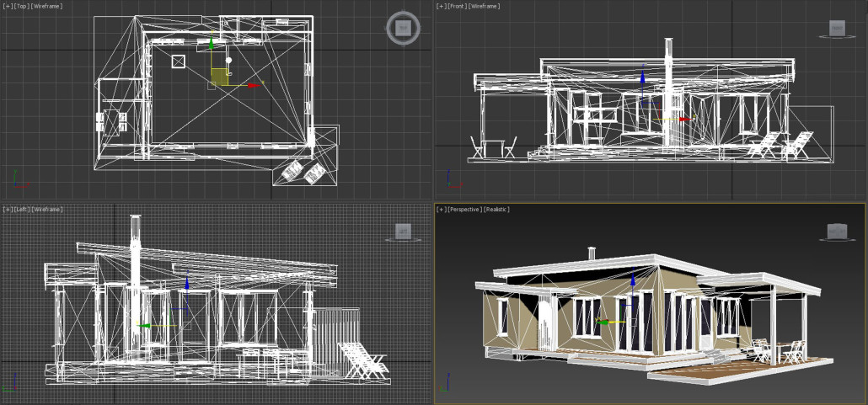Click the ViewCube in Front viewport
The width and height of the screenshot is (868, 405).
click(x=837, y=28)
